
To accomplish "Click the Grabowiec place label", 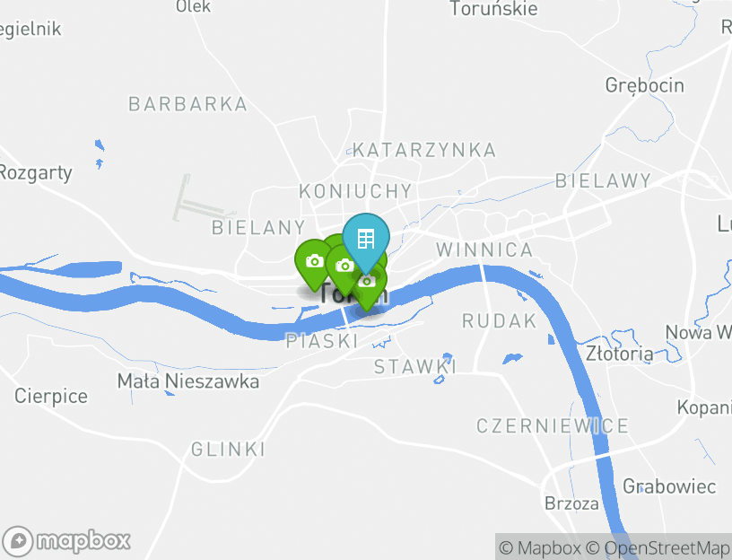I will coord(669,486).
